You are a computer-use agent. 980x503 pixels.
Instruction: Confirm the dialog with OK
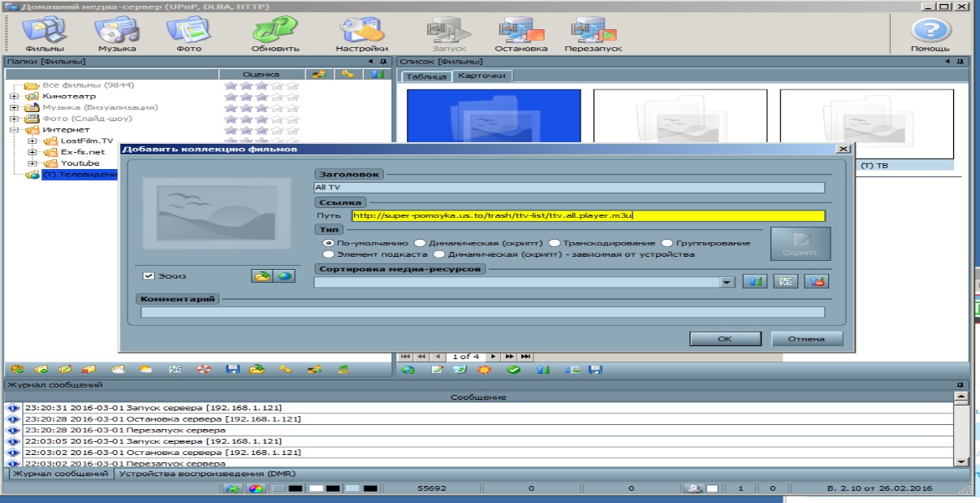click(x=725, y=339)
